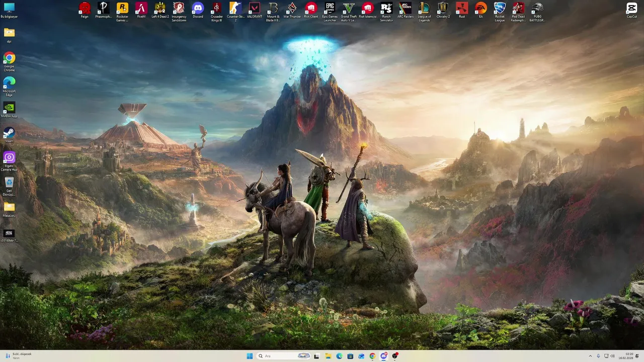Click the Microsoft Edge desktop icon
This screenshot has height=362, width=644.
[9, 86]
